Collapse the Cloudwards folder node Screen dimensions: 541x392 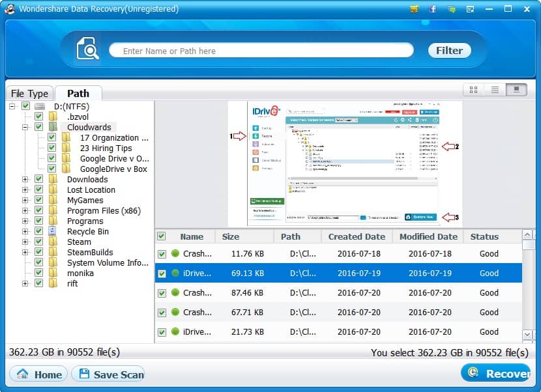(25, 127)
